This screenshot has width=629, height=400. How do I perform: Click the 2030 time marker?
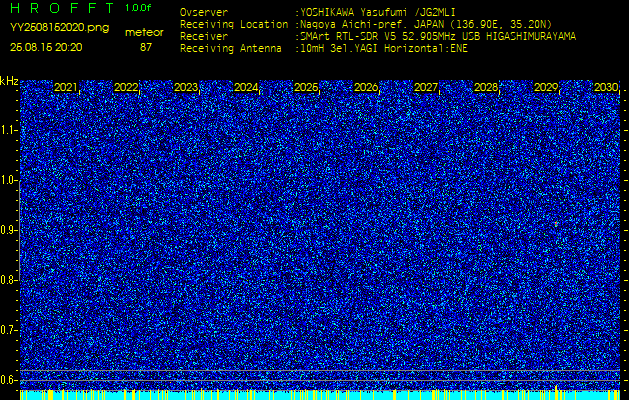(x=606, y=87)
